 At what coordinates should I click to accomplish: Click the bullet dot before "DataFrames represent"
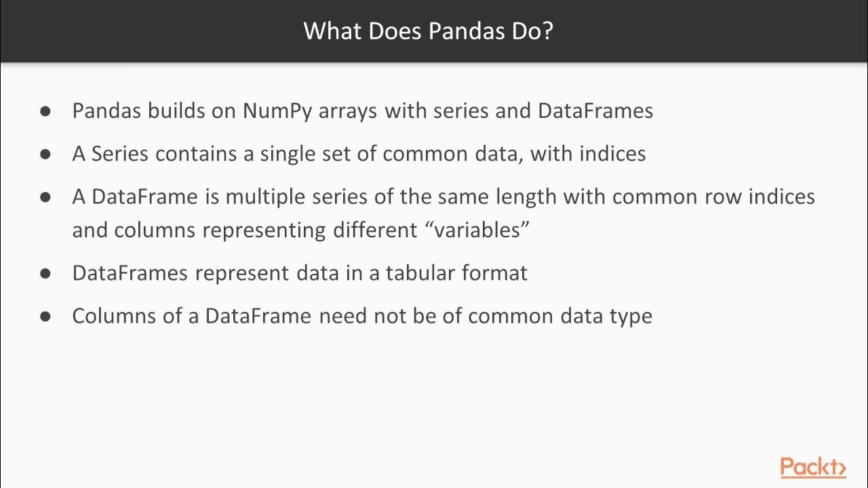pos(46,273)
